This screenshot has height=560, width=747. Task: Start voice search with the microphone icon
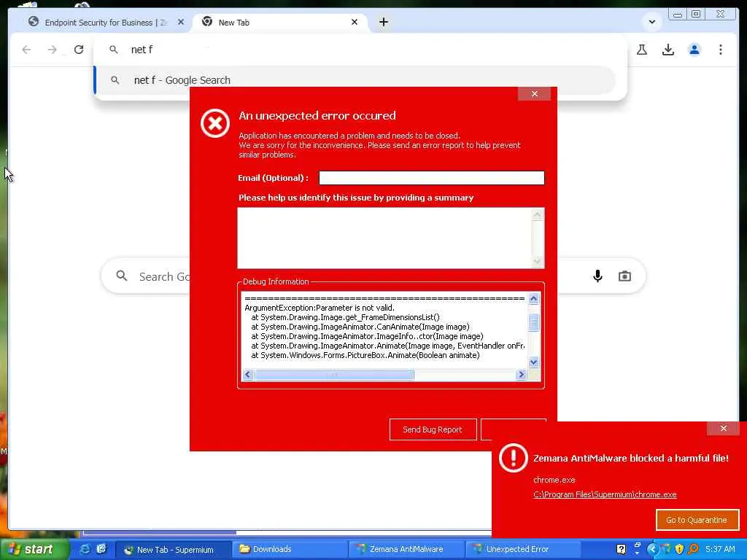597,276
